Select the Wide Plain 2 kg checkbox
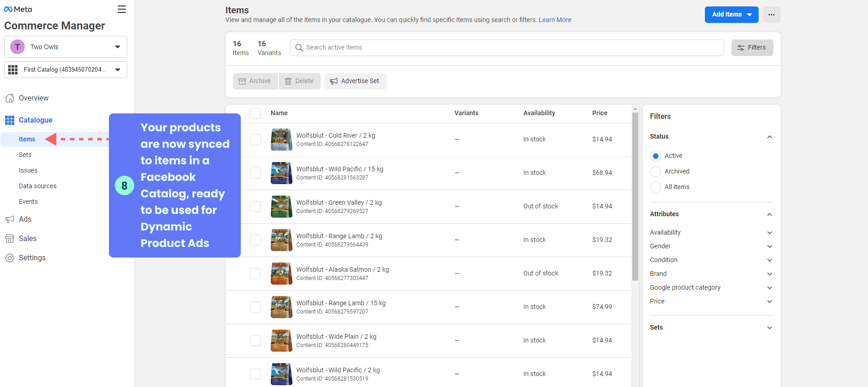Image resolution: width=868 pixels, height=387 pixels. [x=255, y=341]
